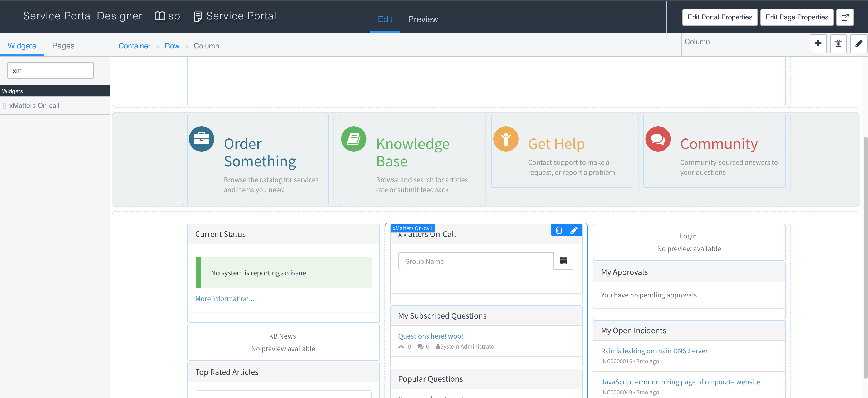Click the Container breadcrumb link
This screenshot has height=398, width=868.
pyautogui.click(x=134, y=46)
